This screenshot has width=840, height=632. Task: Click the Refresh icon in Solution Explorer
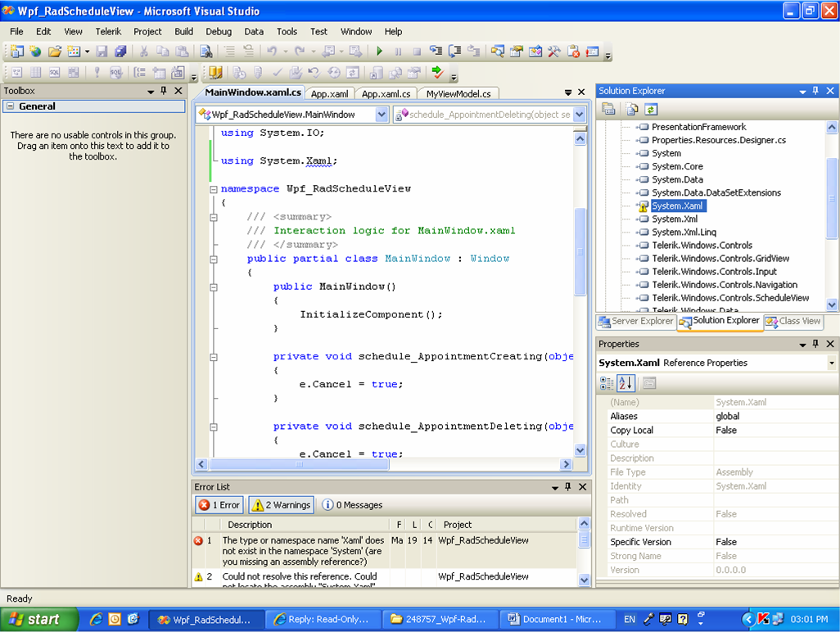651,109
